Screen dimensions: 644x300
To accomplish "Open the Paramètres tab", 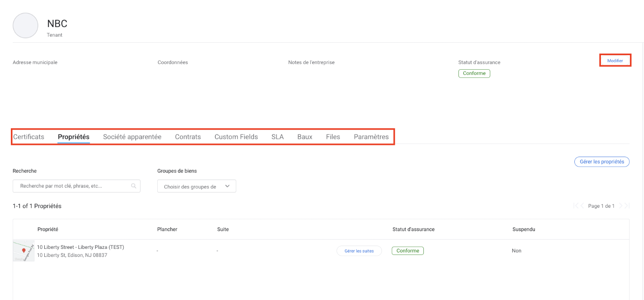I will [371, 137].
